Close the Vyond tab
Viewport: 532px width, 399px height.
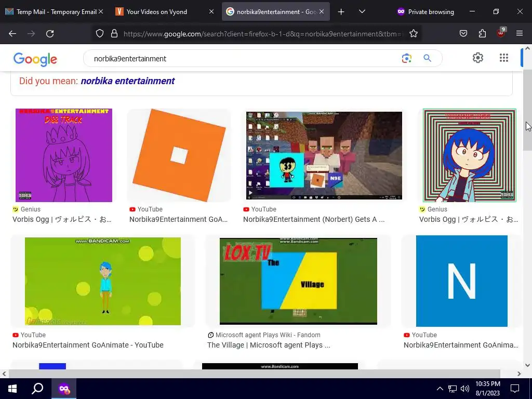pyautogui.click(x=211, y=12)
